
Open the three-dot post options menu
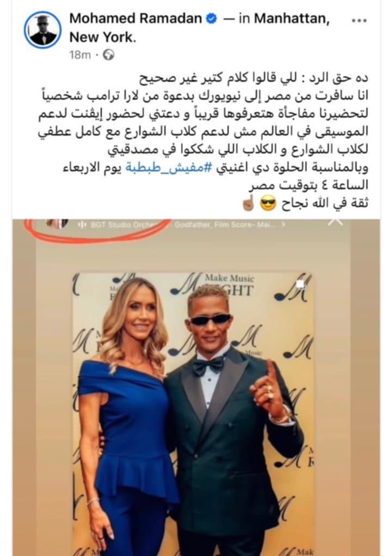359,21
